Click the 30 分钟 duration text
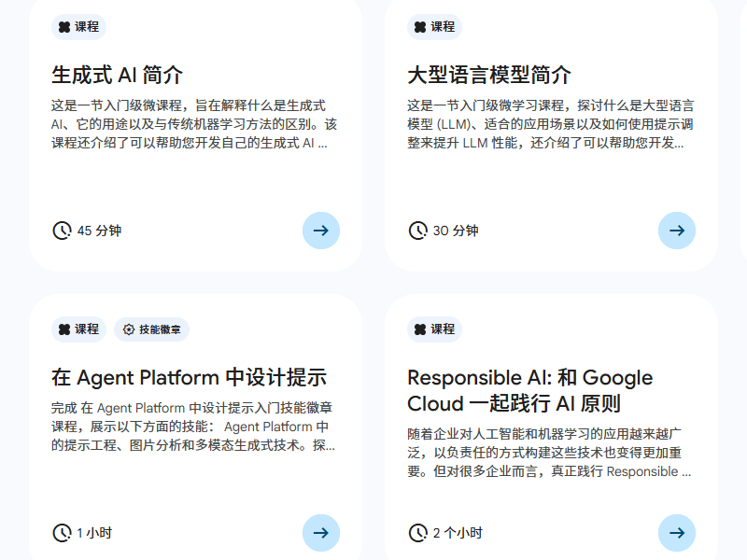The height and width of the screenshot is (560, 747). click(x=456, y=231)
